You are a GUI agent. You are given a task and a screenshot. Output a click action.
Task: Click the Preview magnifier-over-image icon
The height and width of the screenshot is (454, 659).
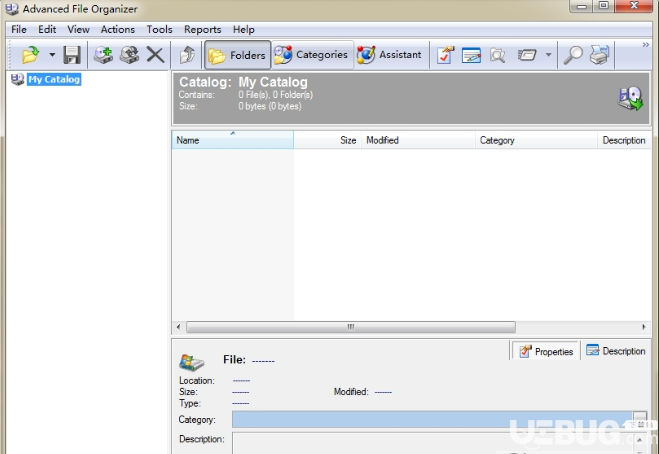(498, 55)
